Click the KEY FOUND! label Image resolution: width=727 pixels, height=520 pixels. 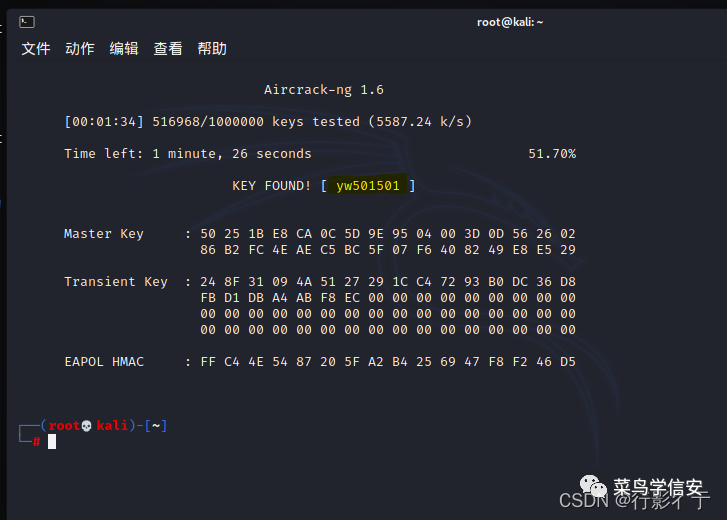271,186
